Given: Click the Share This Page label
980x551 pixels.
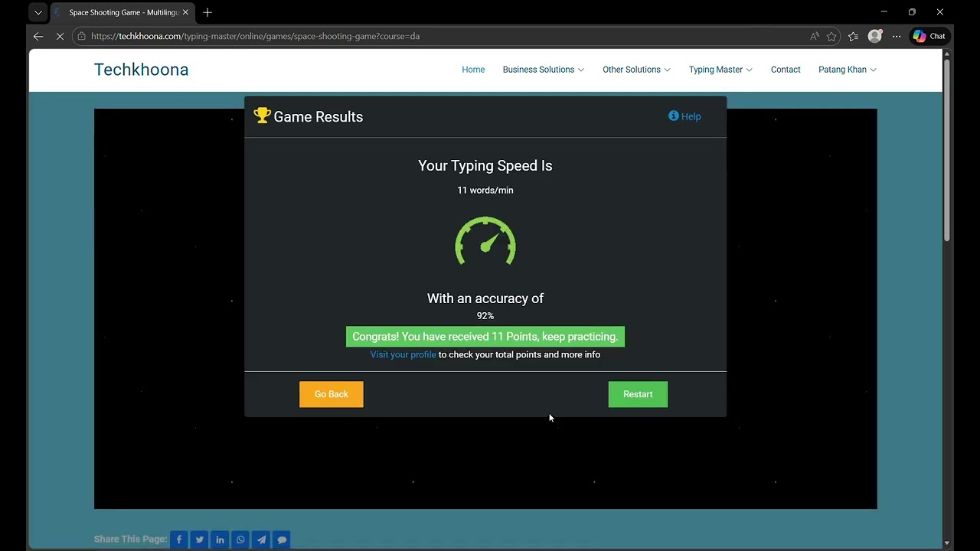Looking at the screenshot, I should [130, 540].
